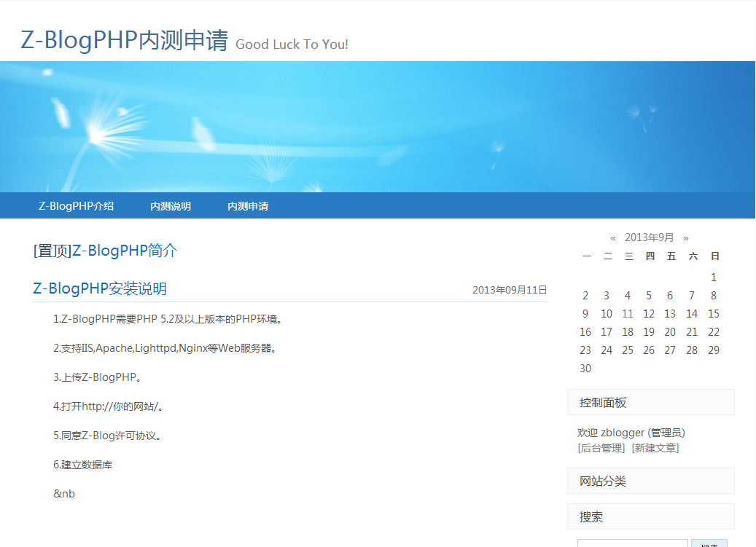
Task: Click the post date 2013年09月11日
Action: point(510,290)
